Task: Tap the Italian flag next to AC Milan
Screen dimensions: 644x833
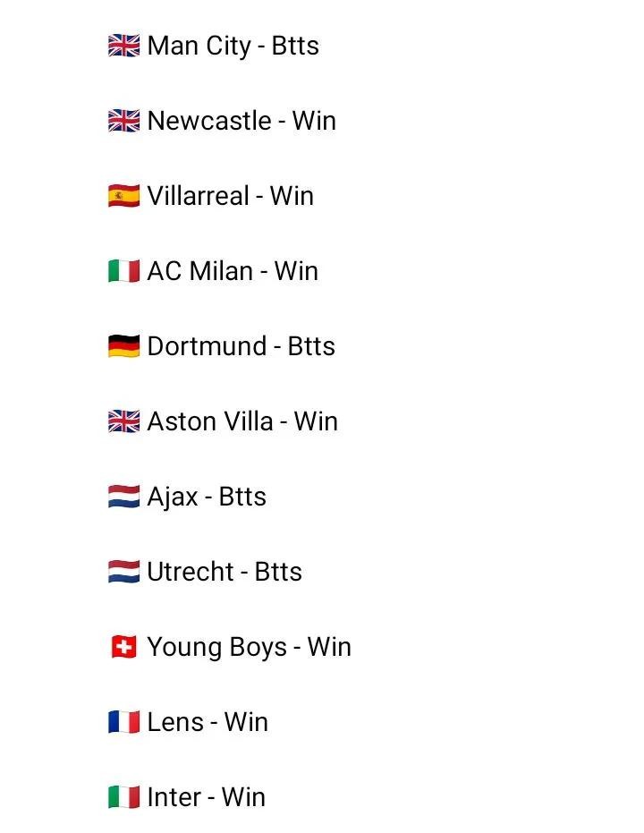Action: click(123, 271)
